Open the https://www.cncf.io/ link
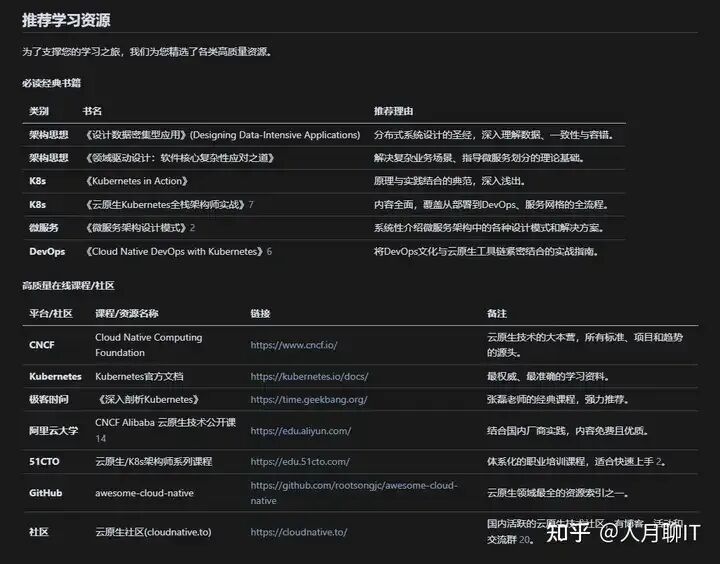The width and height of the screenshot is (720, 564). (294, 345)
